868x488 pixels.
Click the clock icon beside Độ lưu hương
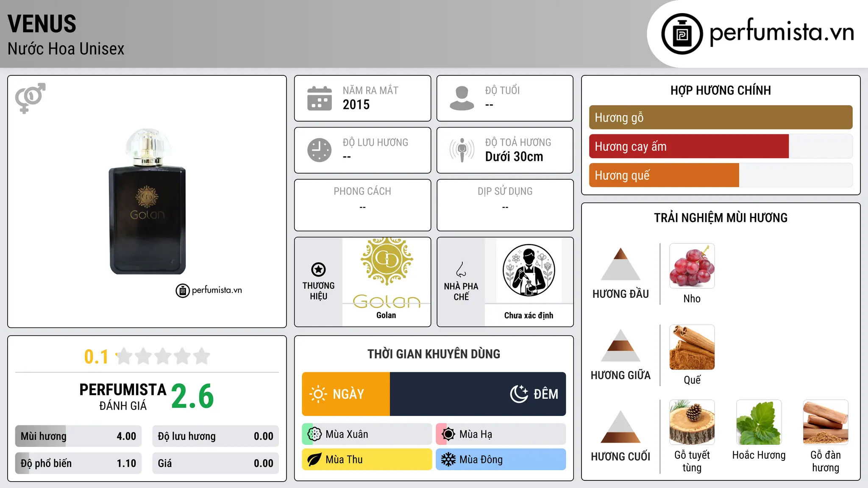coord(320,150)
